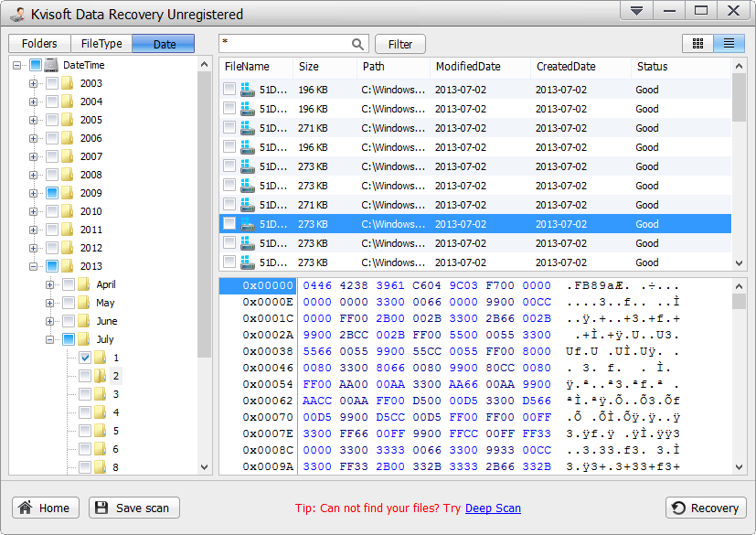Click tree panel scroll down arrow
The height and width of the screenshot is (535, 756).
click(205, 466)
